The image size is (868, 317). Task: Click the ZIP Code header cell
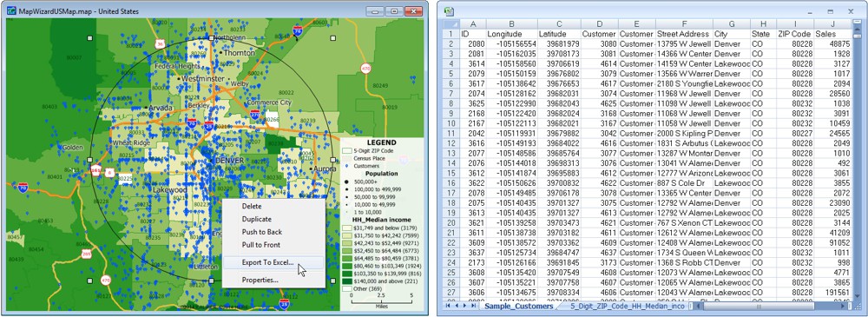(795, 34)
